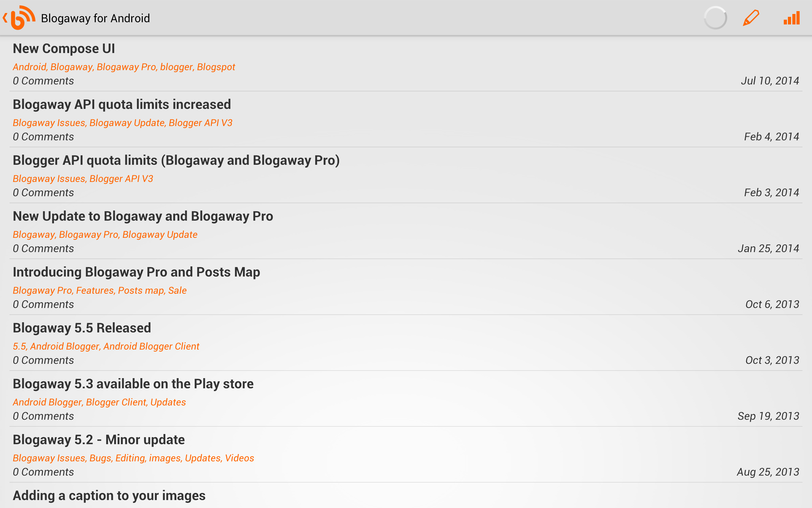Open Adding a caption to your images
The height and width of the screenshot is (508, 812).
(406, 496)
